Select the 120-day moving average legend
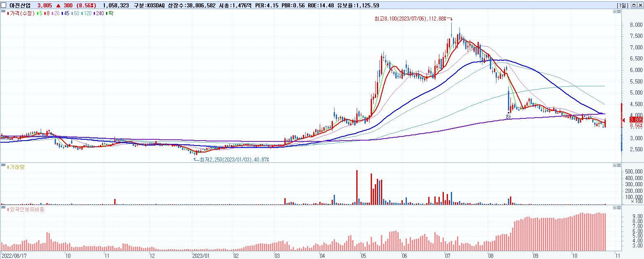 coord(87,14)
